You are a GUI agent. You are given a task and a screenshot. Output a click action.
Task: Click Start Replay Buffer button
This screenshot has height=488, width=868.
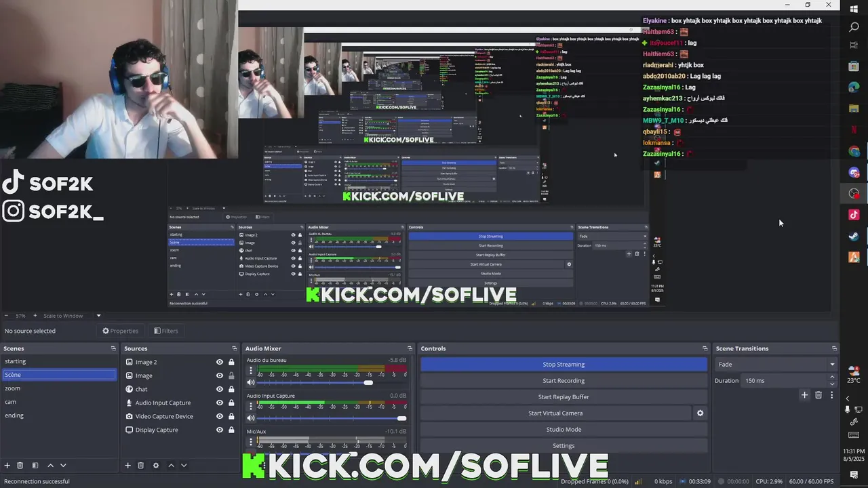tap(564, 396)
